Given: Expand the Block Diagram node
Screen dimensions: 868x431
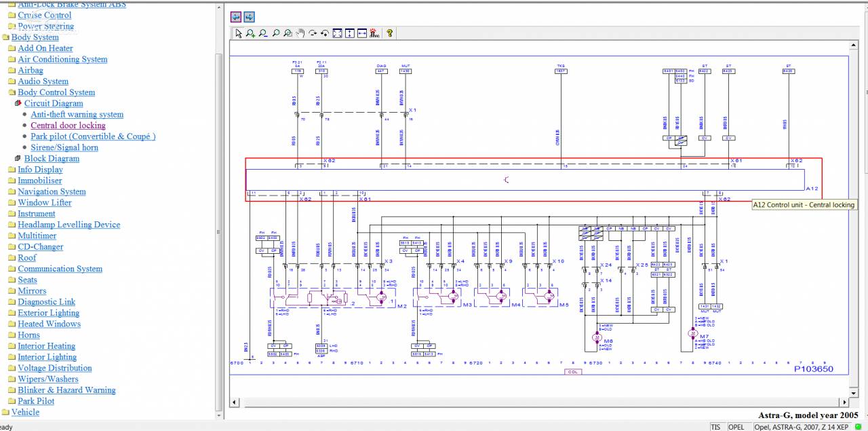Looking at the screenshot, I should click(x=52, y=158).
